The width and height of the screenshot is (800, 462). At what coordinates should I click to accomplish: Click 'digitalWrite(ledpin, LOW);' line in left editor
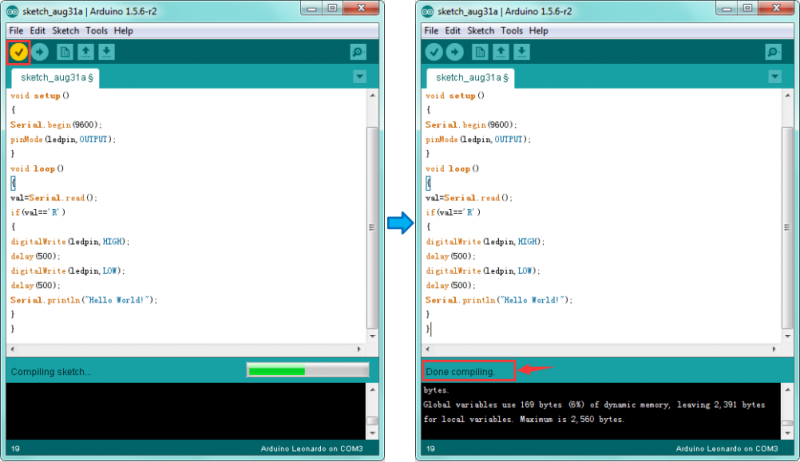click(67, 271)
